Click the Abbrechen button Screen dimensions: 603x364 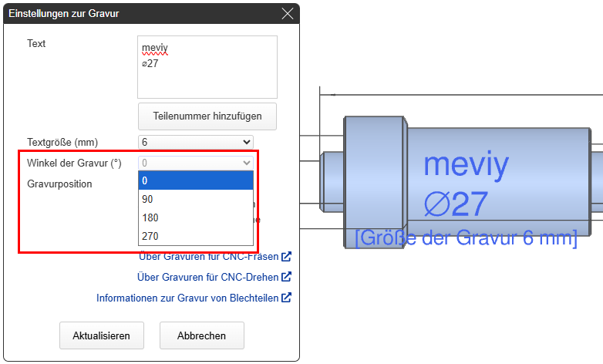click(x=202, y=335)
